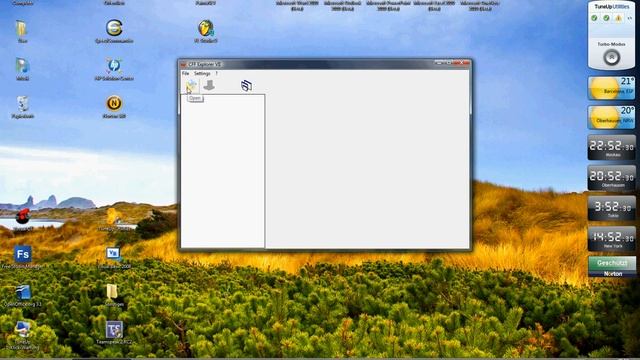Click the 22:52 clock gadget
Screen dimensions: 640x360
(611, 147)
